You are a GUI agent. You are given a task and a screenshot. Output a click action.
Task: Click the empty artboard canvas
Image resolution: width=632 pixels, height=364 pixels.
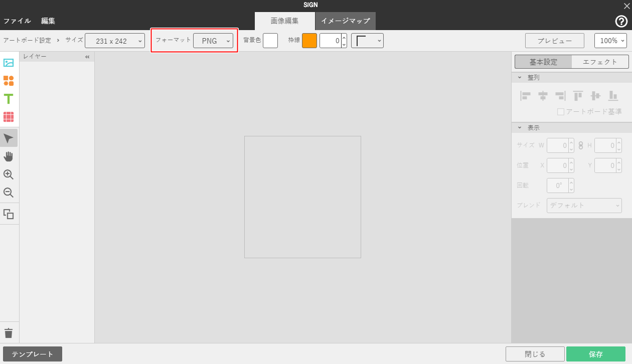[x=302, y=197]
